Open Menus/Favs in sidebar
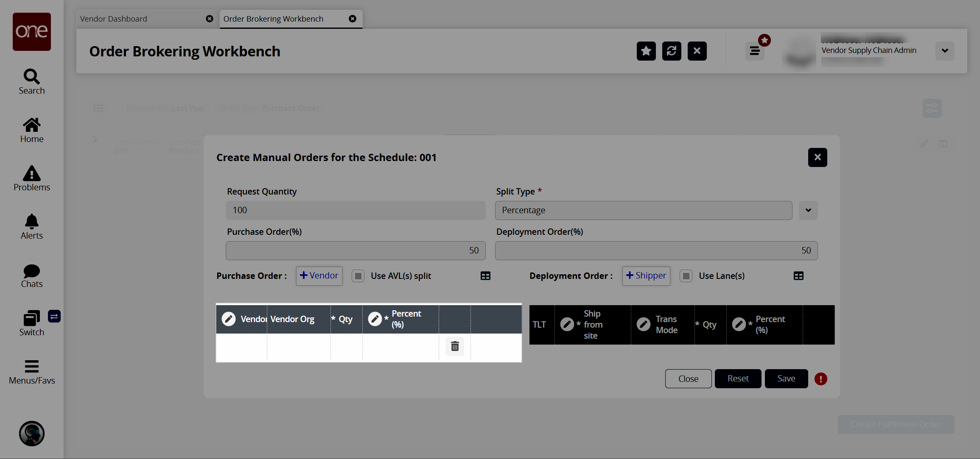Image resolution: width=980 pixels, height=459 pixels. click(32, 372)
